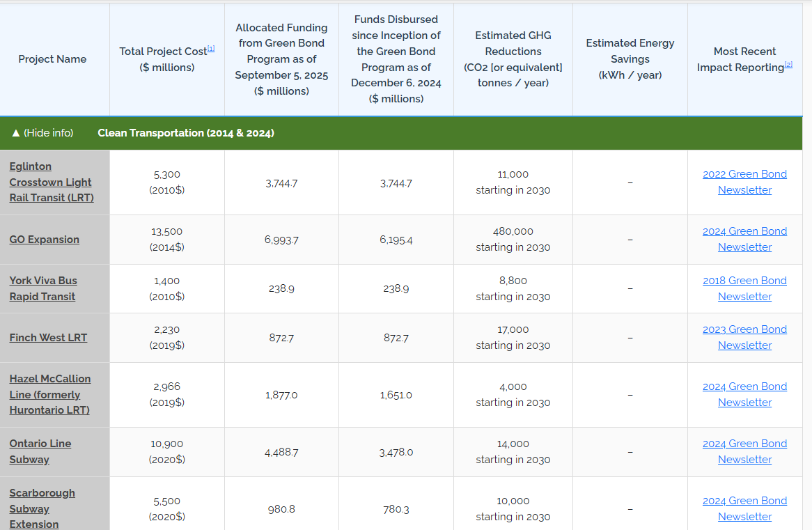The width and height of the screenshot is (812, 530).
Task: Open Ontario Line's 2024 Green Bond Newsletter
Action: pos(744,451)
